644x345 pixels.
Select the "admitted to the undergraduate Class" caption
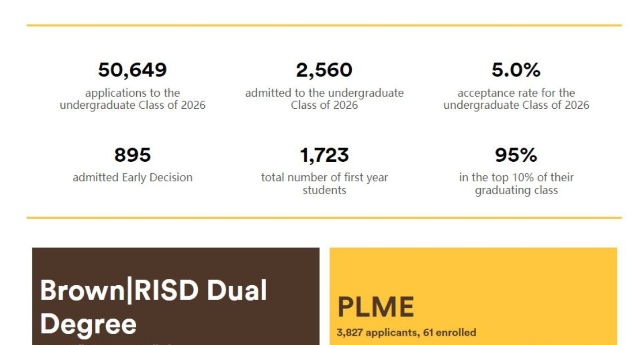pos(324,99)
